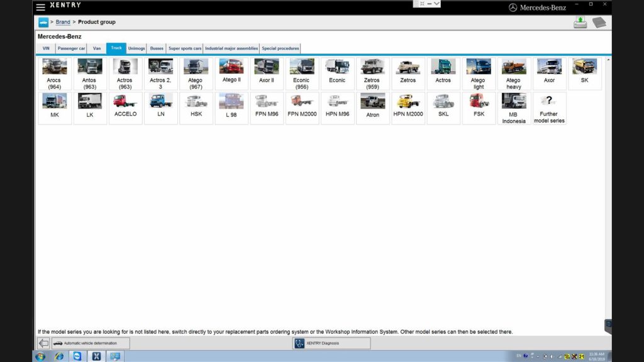This screenshot has height=362, width=644.
Task: Choose the Atego (967) truck model
Action: click(196, 74)
